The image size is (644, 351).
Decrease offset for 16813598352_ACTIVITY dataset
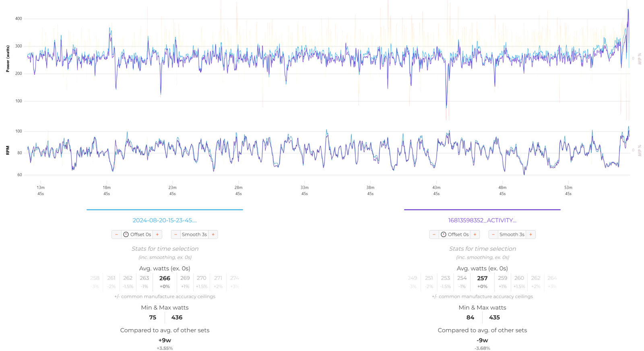tap(434, 235)
